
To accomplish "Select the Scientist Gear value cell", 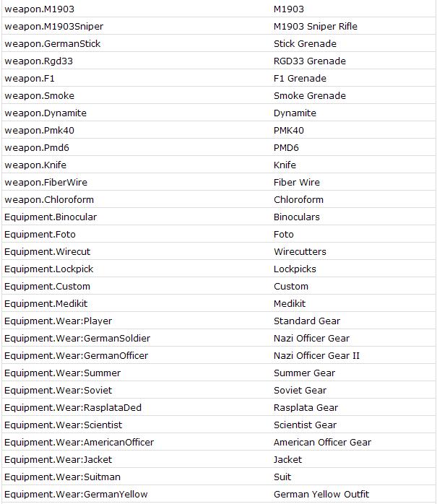I will click(305, 425).
